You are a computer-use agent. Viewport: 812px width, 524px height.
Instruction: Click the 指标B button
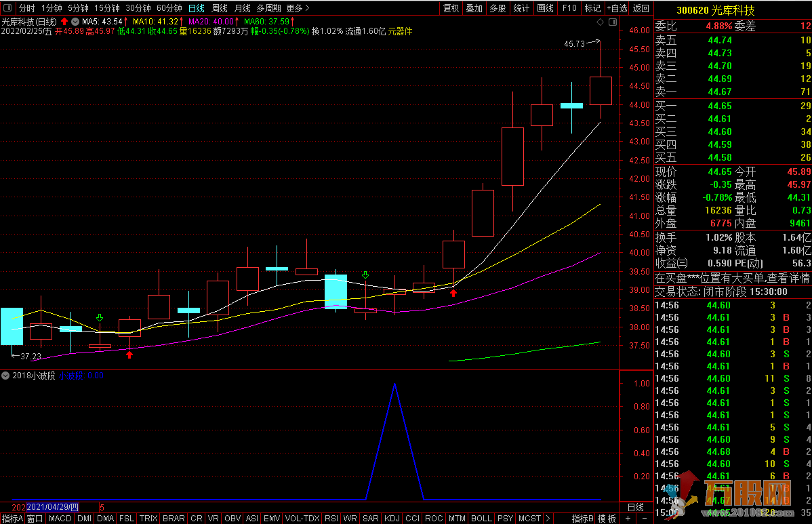tap(583, 519)
